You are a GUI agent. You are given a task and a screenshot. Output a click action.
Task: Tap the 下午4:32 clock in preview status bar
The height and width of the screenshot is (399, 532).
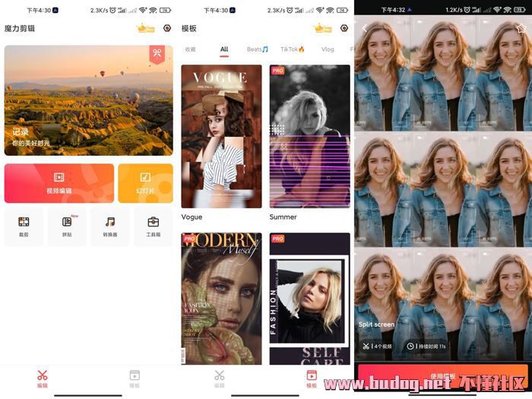(x=393, y=10)
